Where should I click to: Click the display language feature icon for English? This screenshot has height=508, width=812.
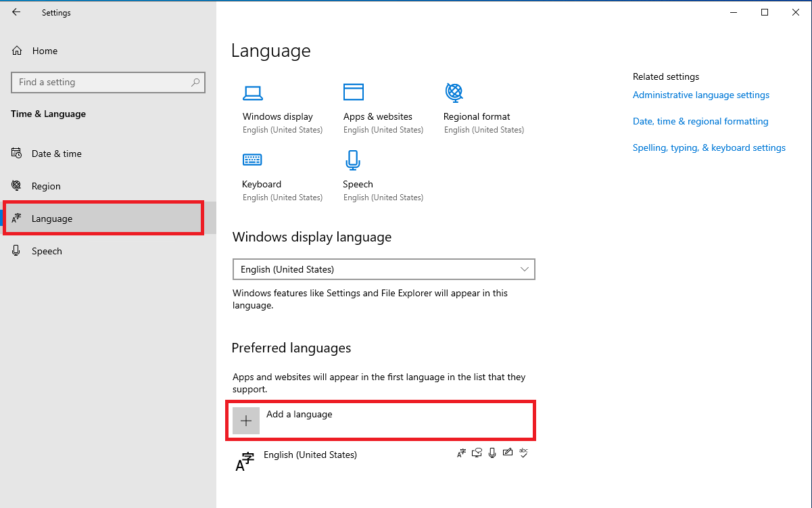point(461,453)
